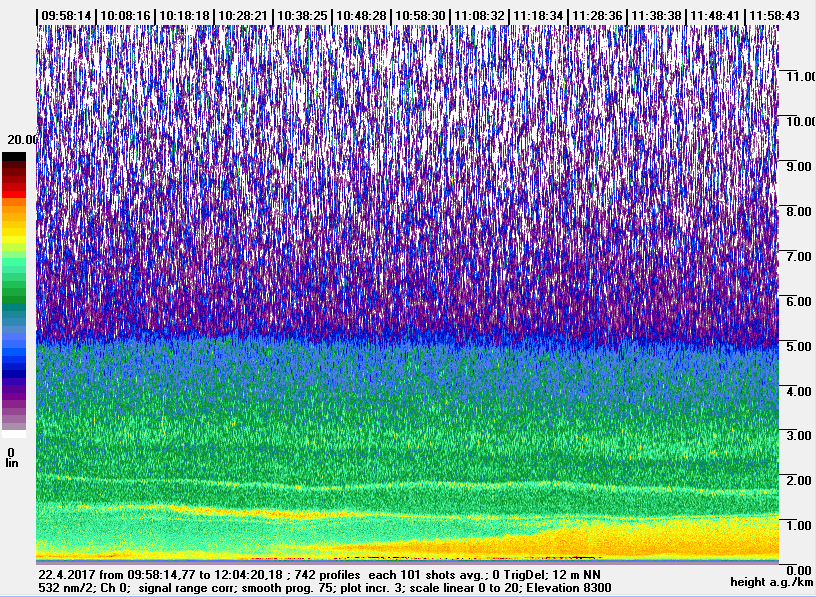The image size is (816, 597).
Task: Click the 10.00 km height label
Action: click(x=800, y=121)
